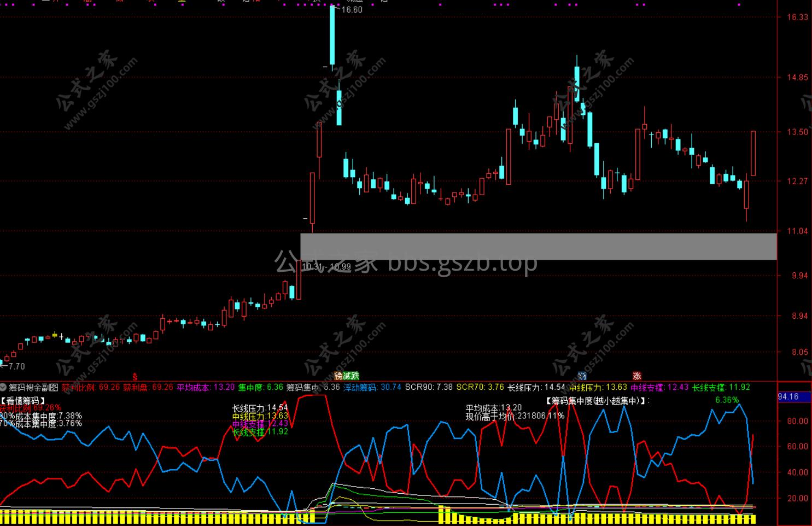Select the blue 浮动筹码: 30.74 header value

pyautogui.click(x=372, y=388)
